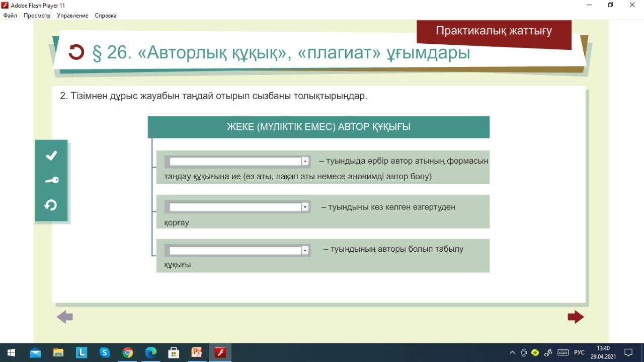Switch keyboard language via РУС indicator
This screenshot has width=644, height=362.
[579, 352]
